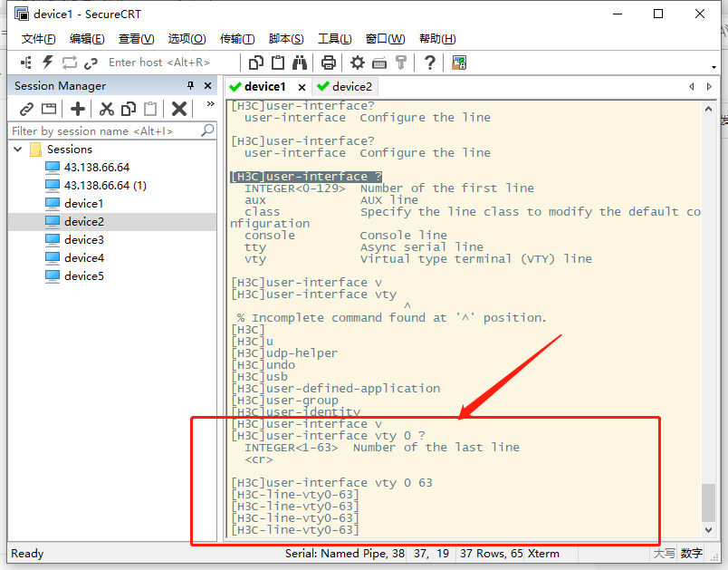The width and height of the screenshot is (728, 570).
Task: Close the device1 tab
Action: (x=302, y=87)
